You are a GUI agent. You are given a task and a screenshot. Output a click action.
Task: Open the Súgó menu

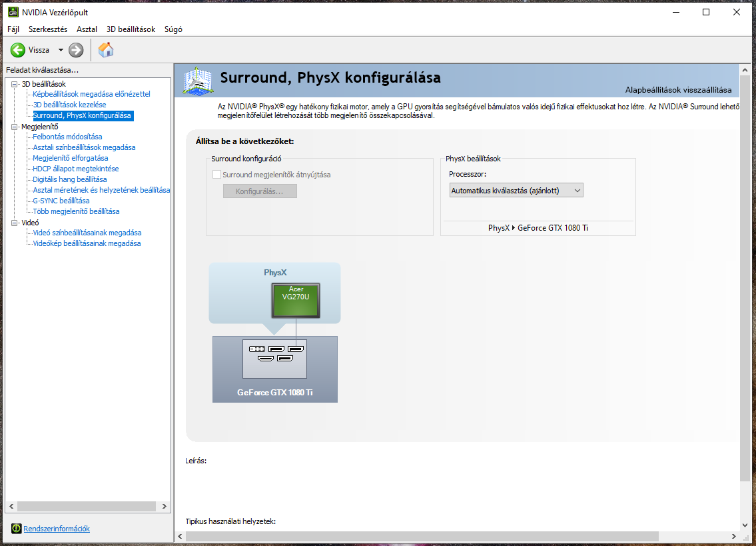pyautogui.click(x=173, y=29)
